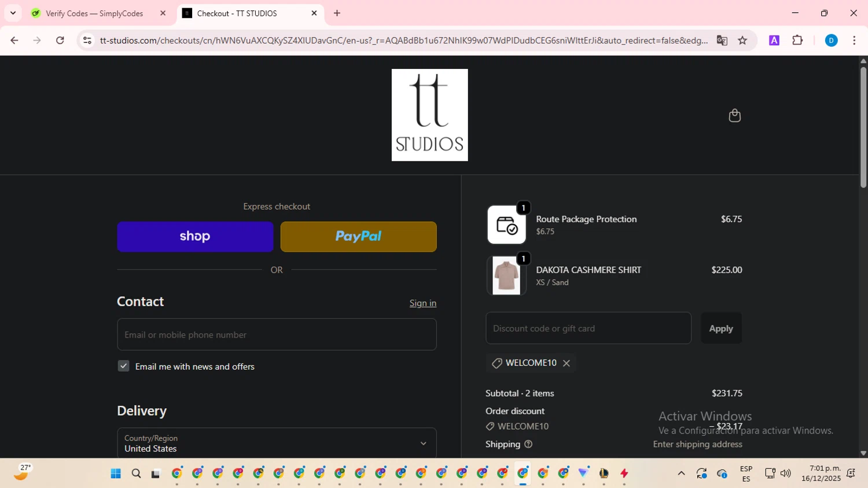Click the email or mobile phone field
Viewport: 868px width, 488px height.
point(277,335)
